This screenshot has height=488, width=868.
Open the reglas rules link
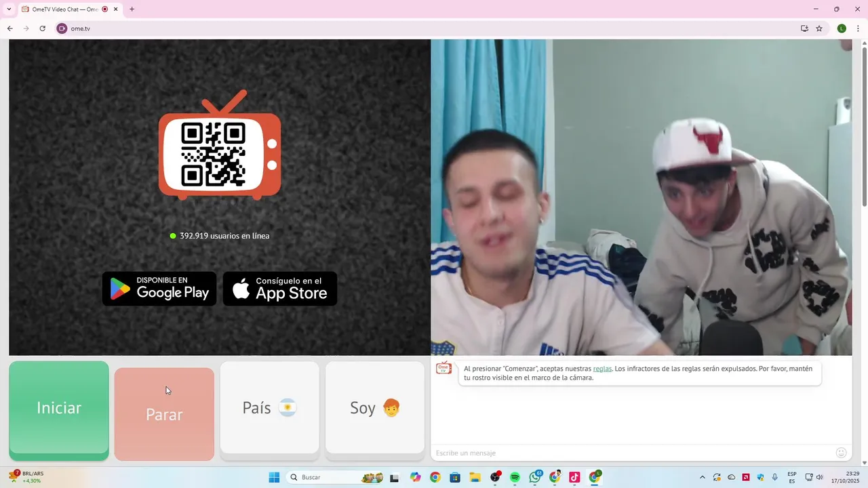coord(602,369)
